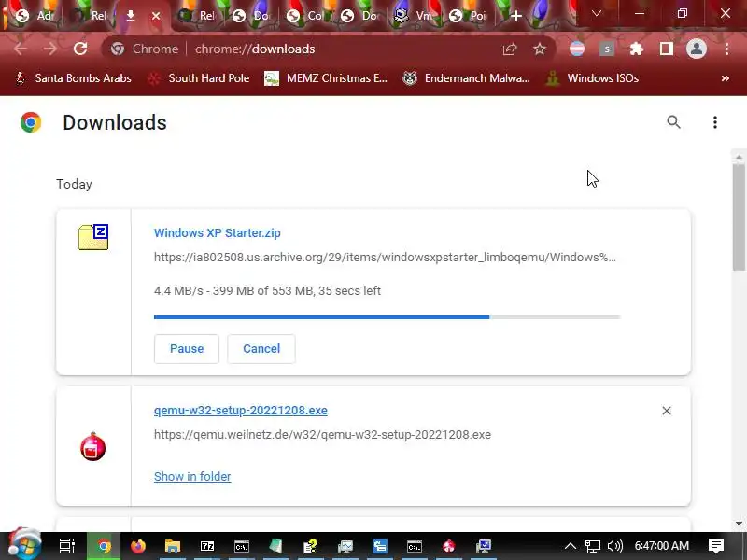Open Santa Bombs Arabs bookmark
The height and width of the screenshot is (560, 747).
(x=74, y=78)
